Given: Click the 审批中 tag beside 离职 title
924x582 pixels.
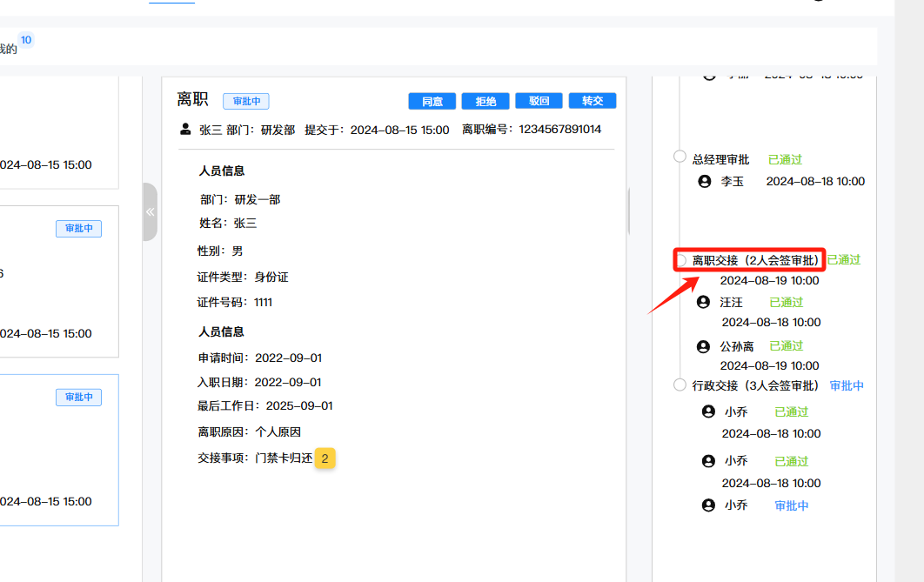Looking at the screenshot, I should pyautogui.click(x=246, y=101).
